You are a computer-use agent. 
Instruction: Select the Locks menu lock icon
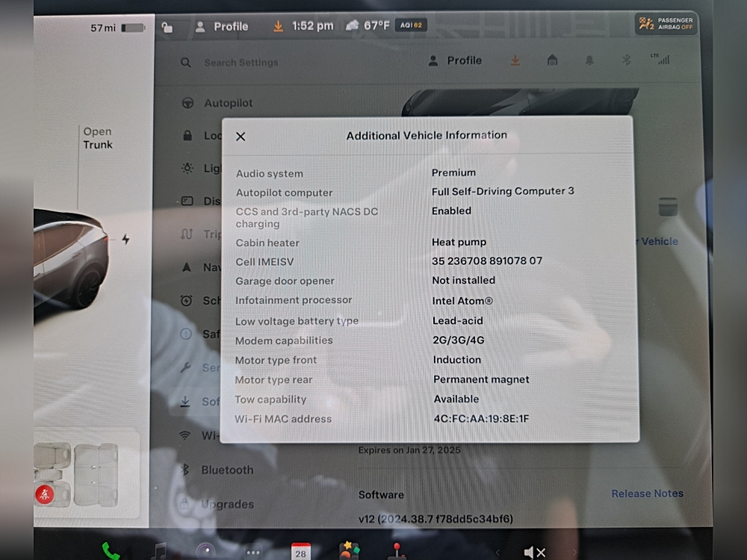tap(187, 136)
